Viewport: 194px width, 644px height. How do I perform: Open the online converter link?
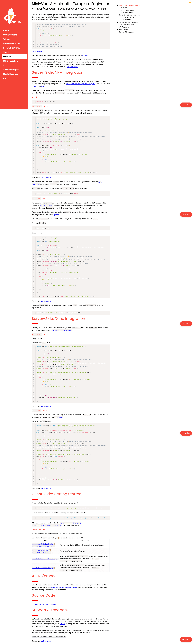point(85,56)
